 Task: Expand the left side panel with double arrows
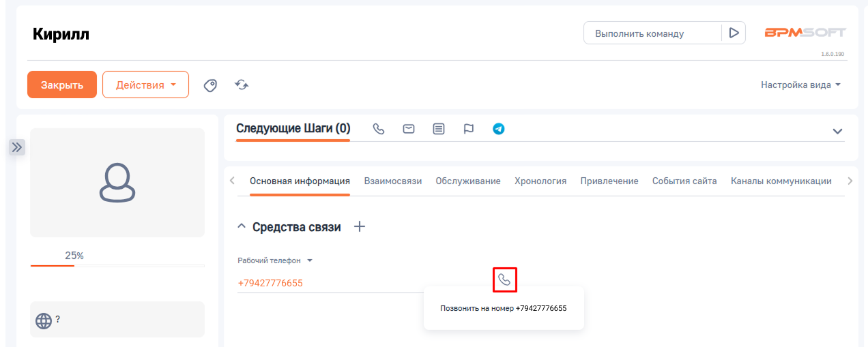17,147
